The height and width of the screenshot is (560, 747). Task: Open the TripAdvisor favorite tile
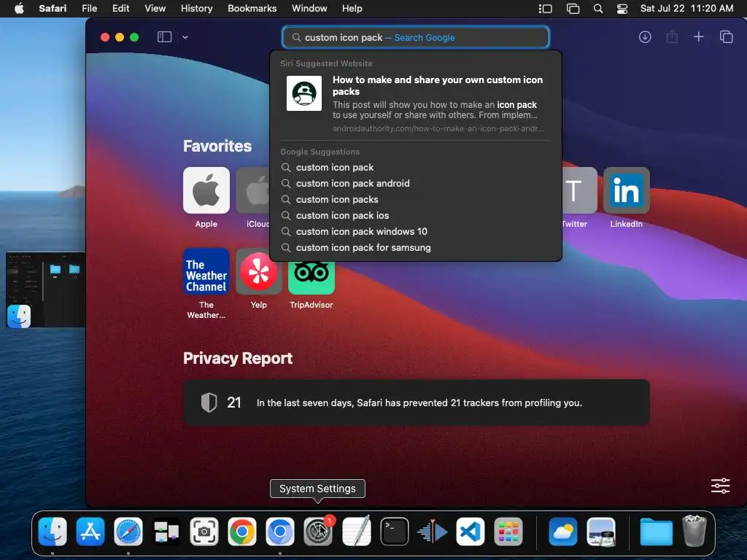[311, 278]
